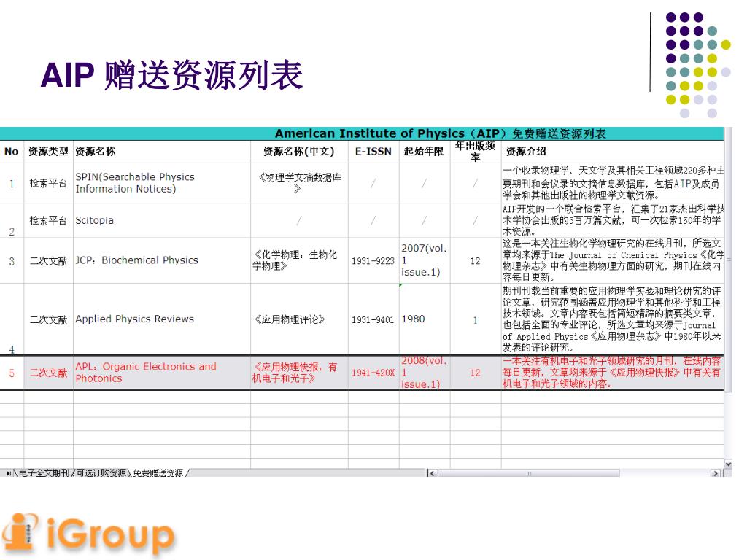
Task: Click the SPIN(Searchable Physics Information Notices) cell
Action: pos(161,183)
